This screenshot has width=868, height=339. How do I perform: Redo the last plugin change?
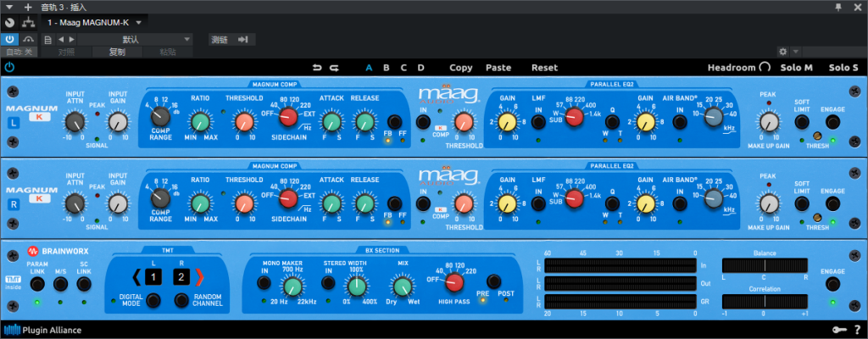click(x=334, y=68)
